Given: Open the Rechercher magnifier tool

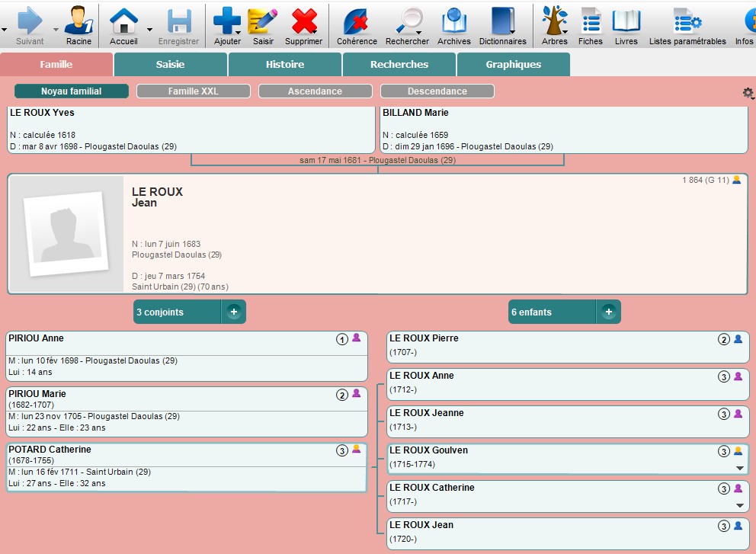Looking at the screenshot, I should click(x=407, y=22).
